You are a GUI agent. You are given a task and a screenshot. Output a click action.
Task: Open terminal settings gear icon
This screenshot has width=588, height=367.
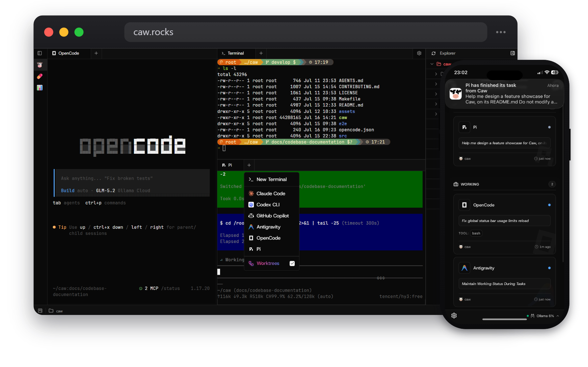[x=419, y=53]
